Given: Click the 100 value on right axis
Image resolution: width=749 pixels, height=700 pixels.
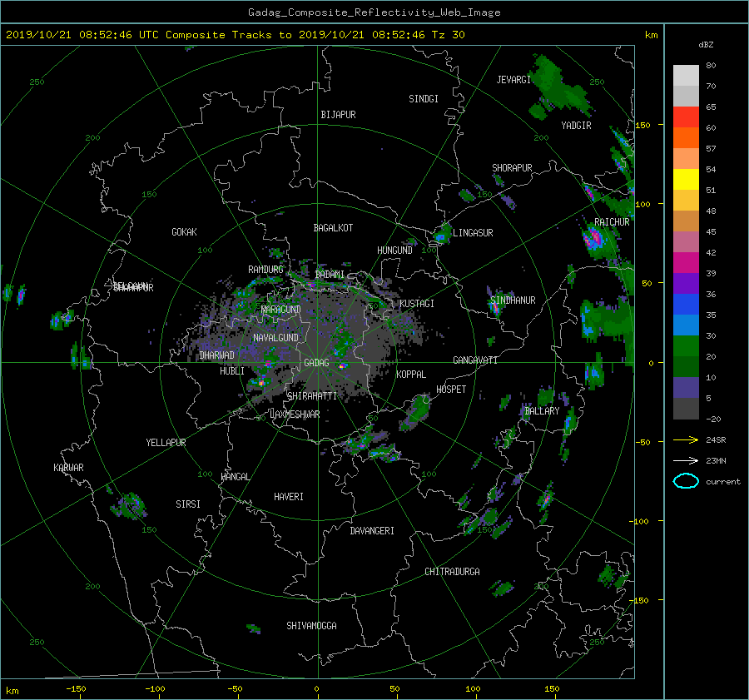Looking at the screenshot, I should (642, 204).
